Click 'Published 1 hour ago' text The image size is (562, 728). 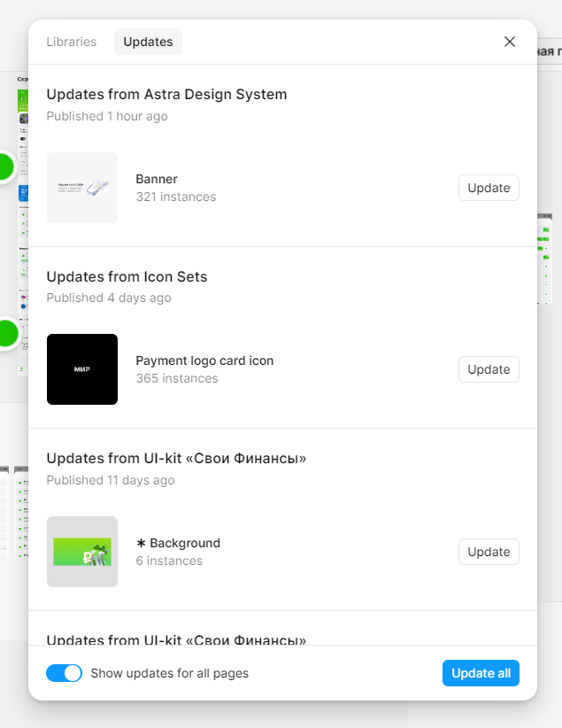[x=107, y=116]
